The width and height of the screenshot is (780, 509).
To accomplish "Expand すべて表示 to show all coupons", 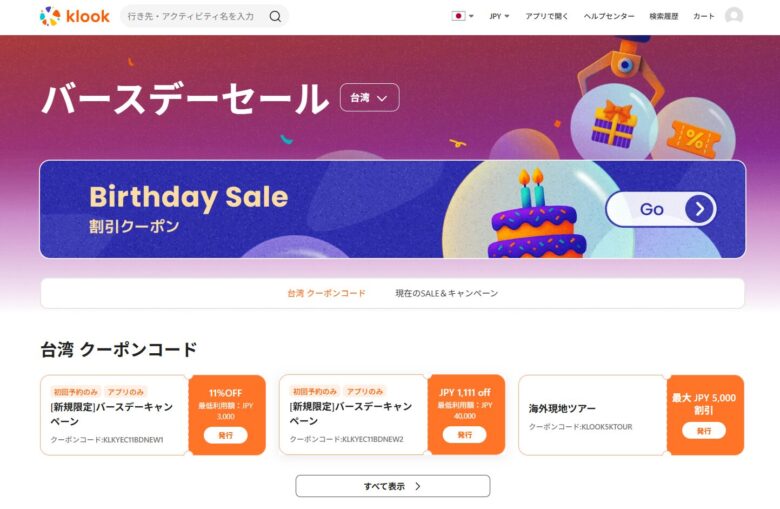I will 392,486.
